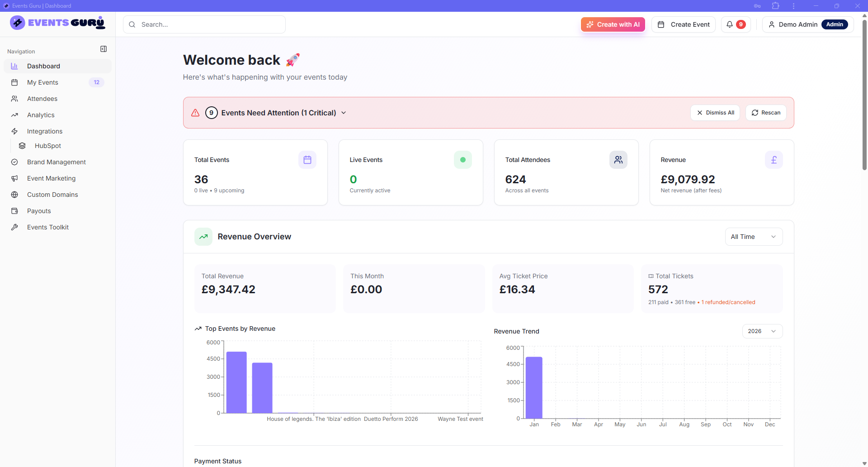The width and height of the screenshot is (868, 467).
Task: Click the Revenue pound sign icon
Action: tap(774, 160)
